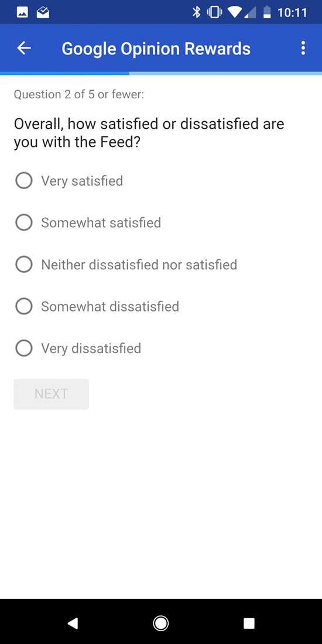Tap the Android back navigation button

(x=73, y=623)
